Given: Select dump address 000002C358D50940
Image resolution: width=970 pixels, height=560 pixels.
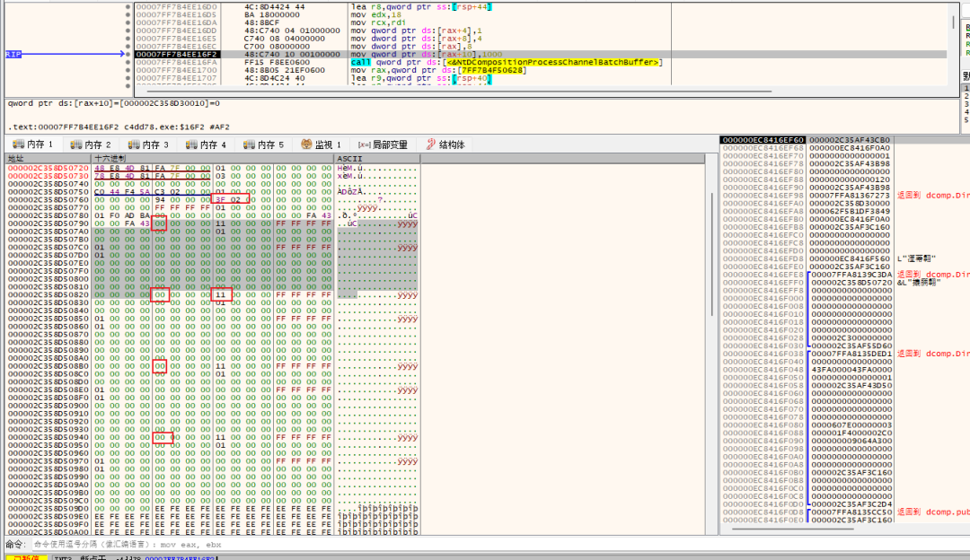Looking at the screenshot, I should click(48, 437).
